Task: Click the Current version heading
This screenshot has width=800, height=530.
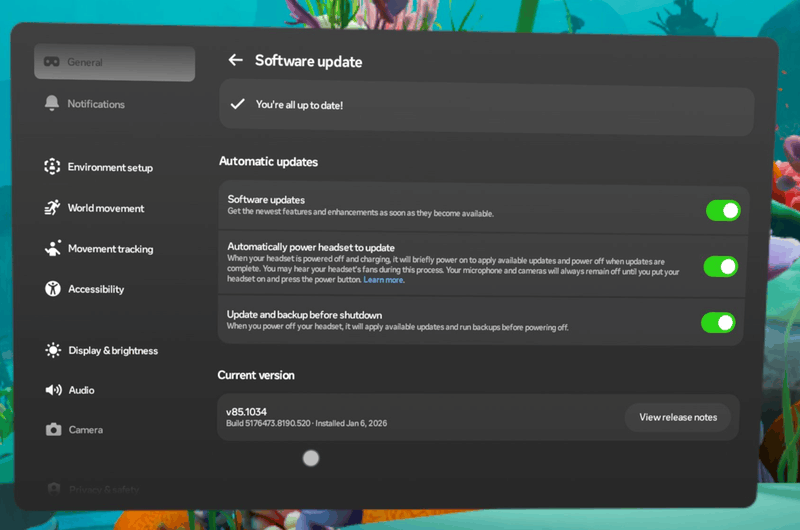Action: [x=256, y=375]
